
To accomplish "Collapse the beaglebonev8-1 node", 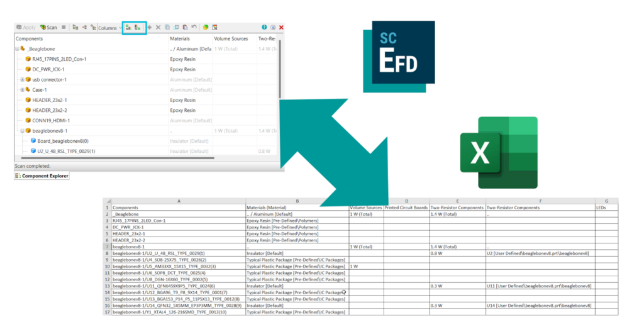I will (23, 131).
